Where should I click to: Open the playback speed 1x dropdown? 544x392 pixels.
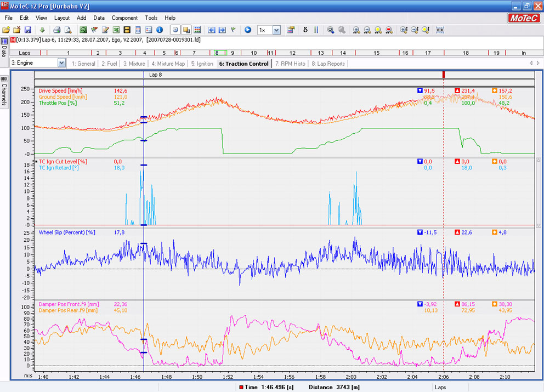(x=276, y=30)
